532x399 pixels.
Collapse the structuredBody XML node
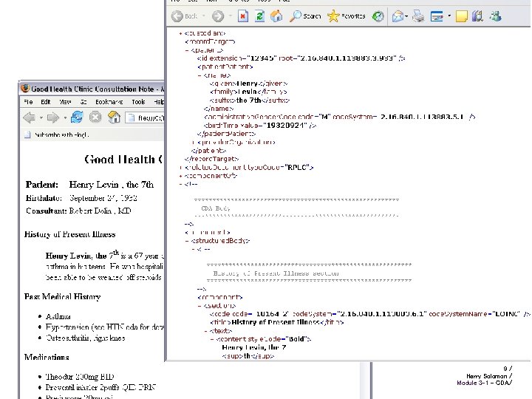coord(187,241)
